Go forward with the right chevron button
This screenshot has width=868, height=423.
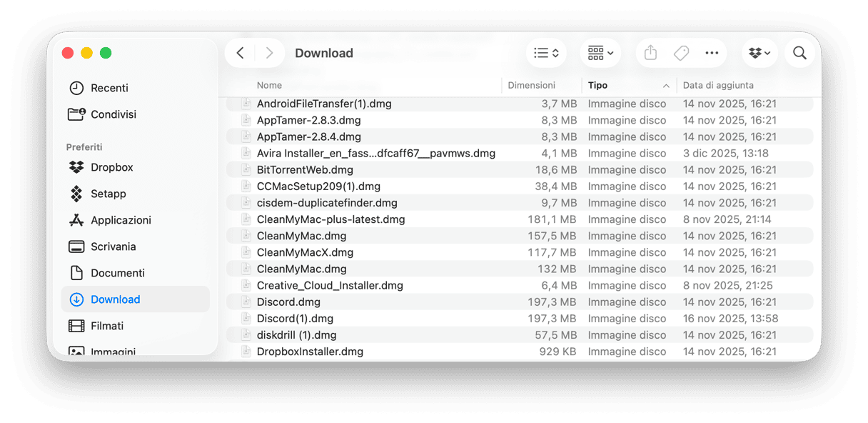[269, 53]
